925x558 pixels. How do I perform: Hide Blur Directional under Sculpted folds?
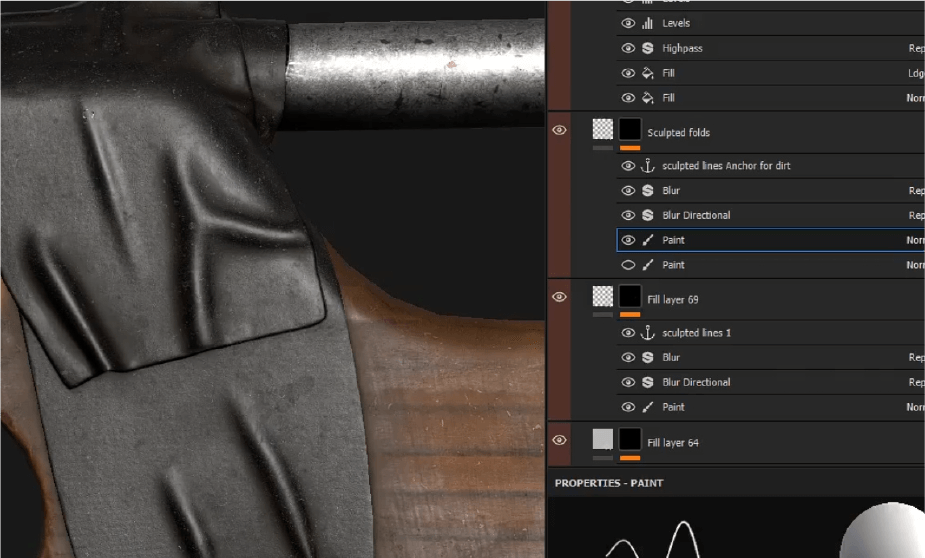628,215
